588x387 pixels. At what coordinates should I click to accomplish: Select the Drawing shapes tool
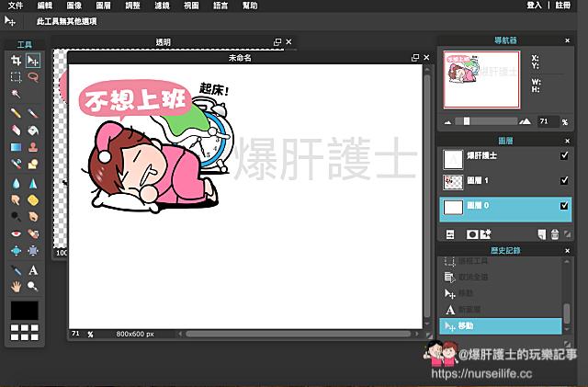[x=33, y=164]
